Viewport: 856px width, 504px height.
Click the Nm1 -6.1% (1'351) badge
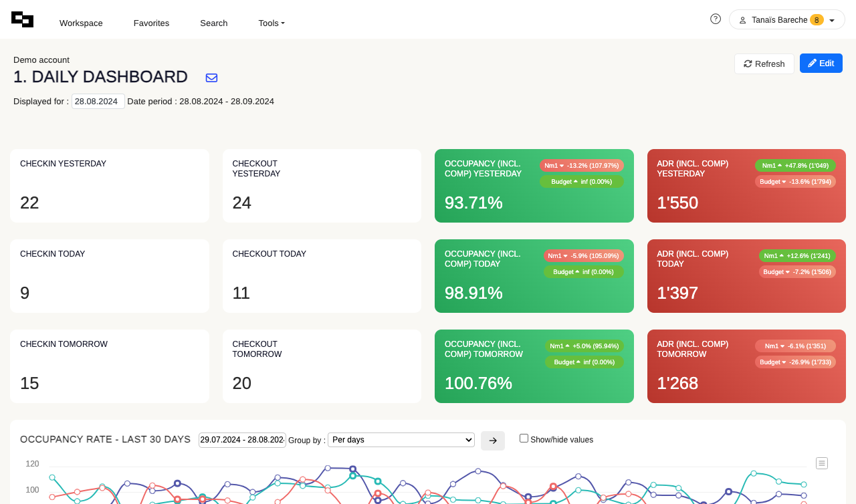tap(795, 346)
